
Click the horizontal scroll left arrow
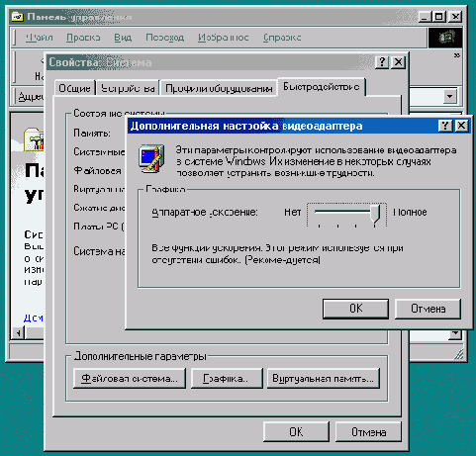pos(18,333)
